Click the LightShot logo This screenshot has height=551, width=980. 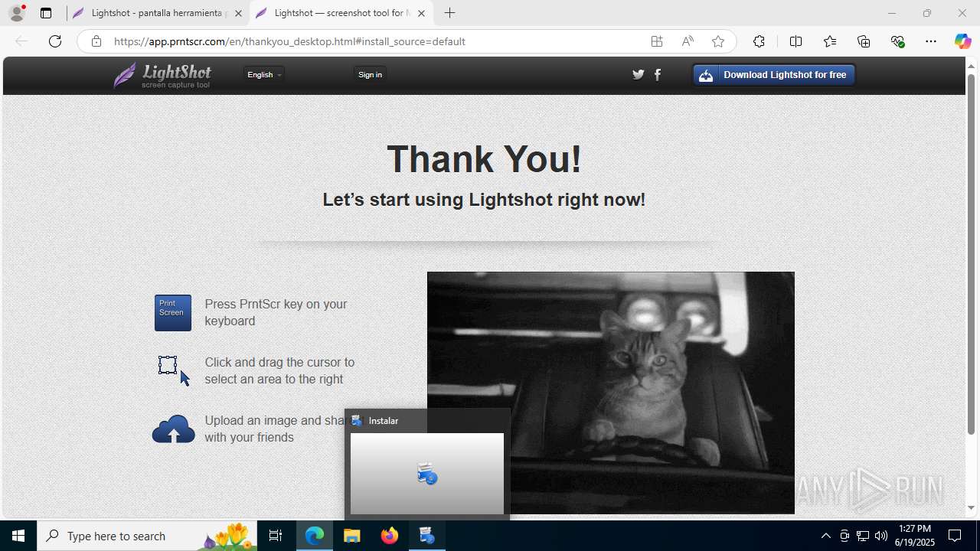click(x=162, y=75)
